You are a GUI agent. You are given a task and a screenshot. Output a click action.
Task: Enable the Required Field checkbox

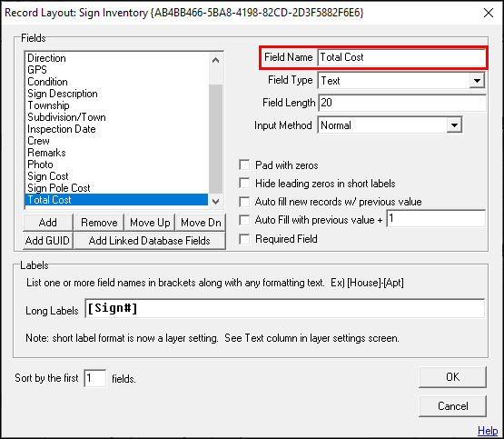(244, 239)
